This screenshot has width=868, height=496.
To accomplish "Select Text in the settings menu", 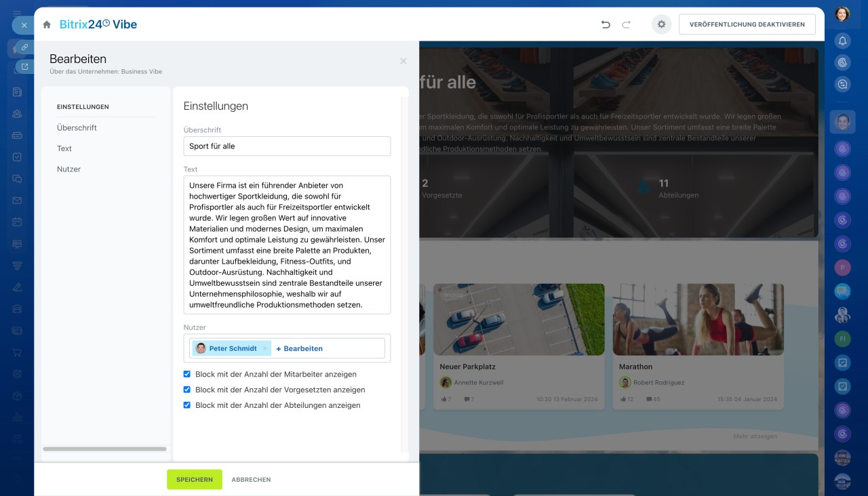I will [64, 148].
